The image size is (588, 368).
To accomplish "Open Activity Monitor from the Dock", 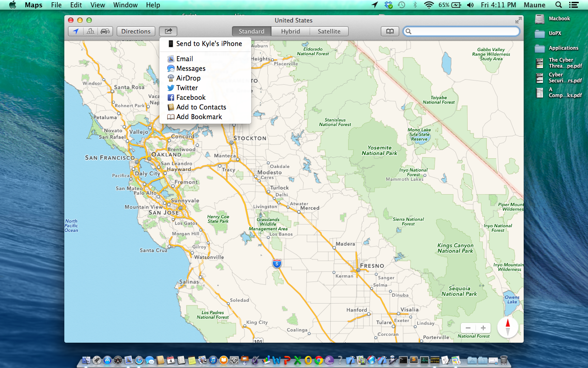I will [x=424, y=360].
